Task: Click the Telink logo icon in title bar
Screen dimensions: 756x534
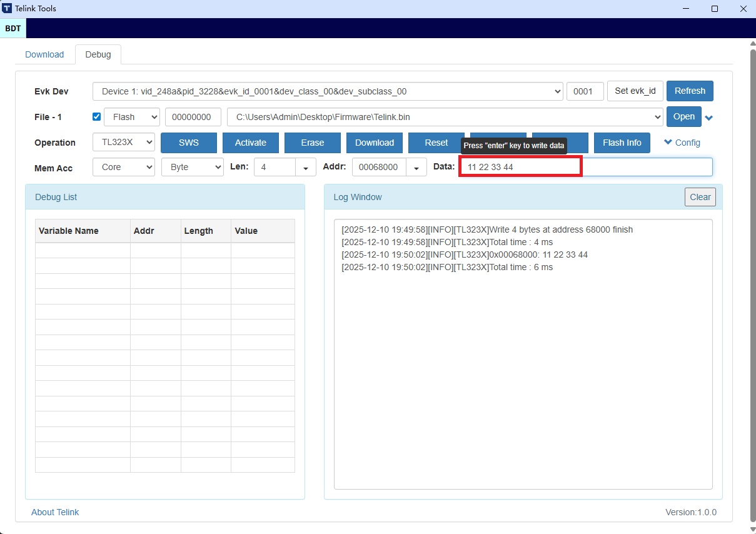Action: click(x=9, y=8)
